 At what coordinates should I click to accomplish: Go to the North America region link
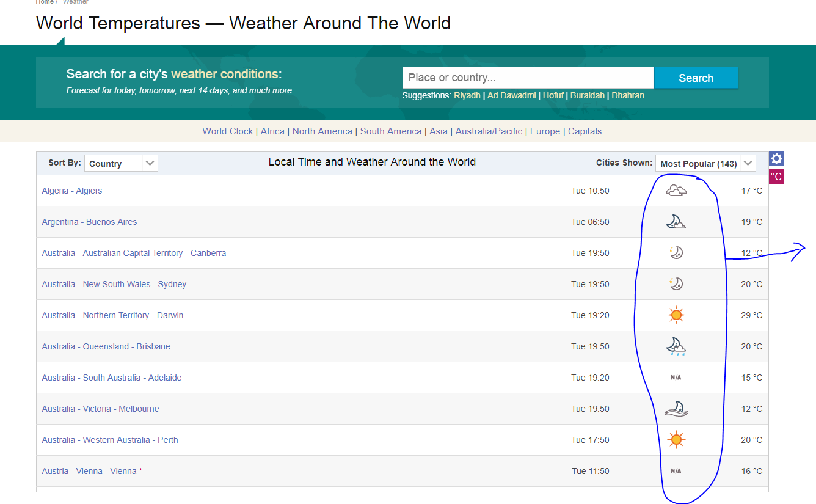(322, 131)
